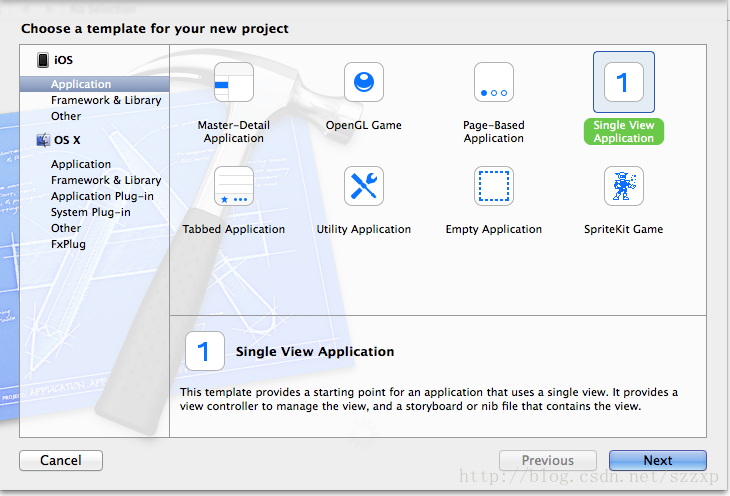The image size is (730, 496).
Task: Click the OpenGL Game label
Action: pyautogui.click(x=364, y=125)
